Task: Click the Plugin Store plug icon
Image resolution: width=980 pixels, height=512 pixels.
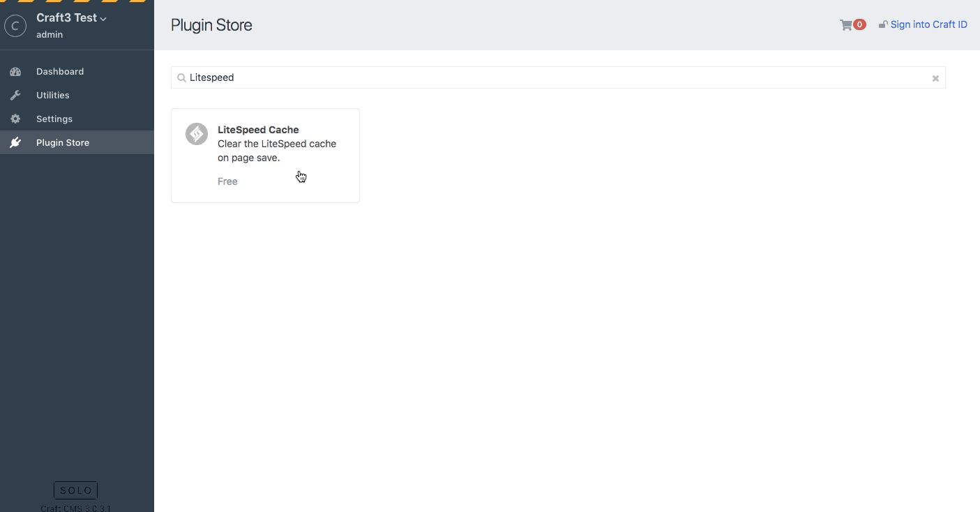Action: (x=15, y=143)
